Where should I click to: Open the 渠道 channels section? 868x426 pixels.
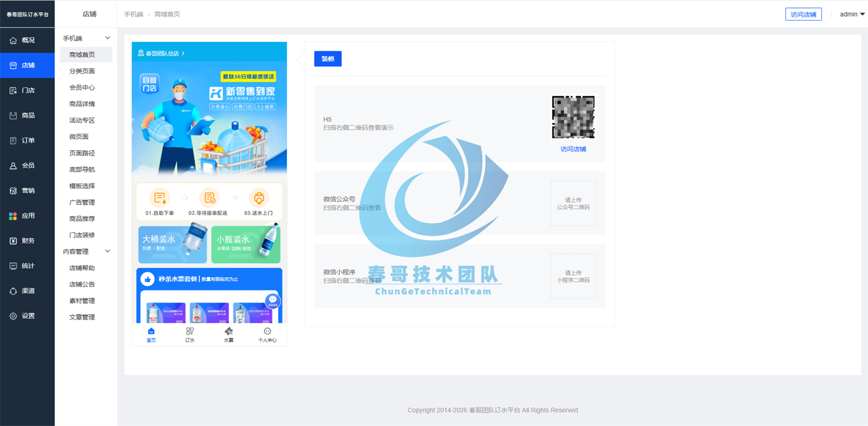pyautogui.click(x=27, y=290)
